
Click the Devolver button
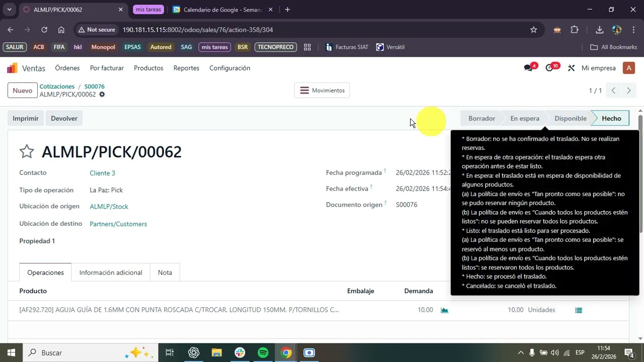click(x=64, y=118)
